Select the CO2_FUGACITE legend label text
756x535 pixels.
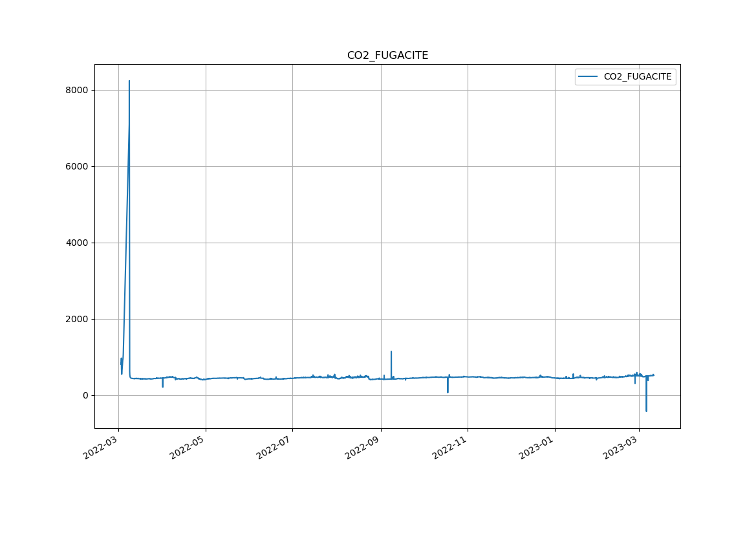(x=637, y=76)
